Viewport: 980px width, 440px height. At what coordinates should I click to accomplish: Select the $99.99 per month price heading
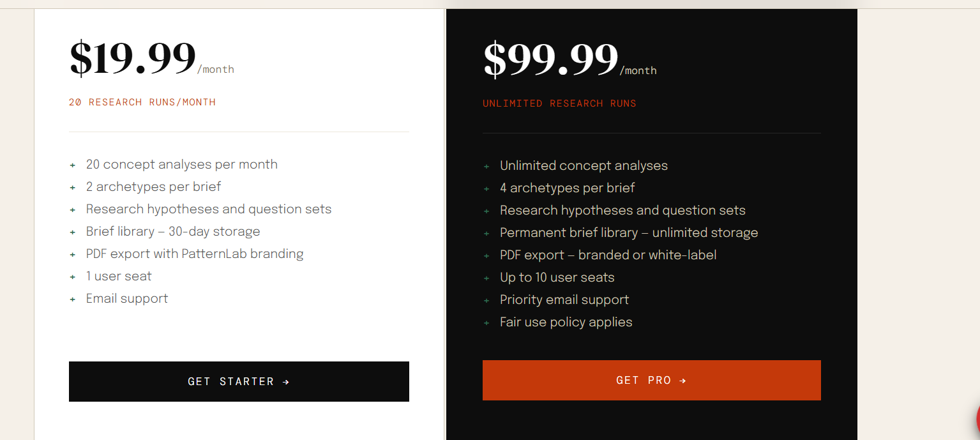coord(570,60)
